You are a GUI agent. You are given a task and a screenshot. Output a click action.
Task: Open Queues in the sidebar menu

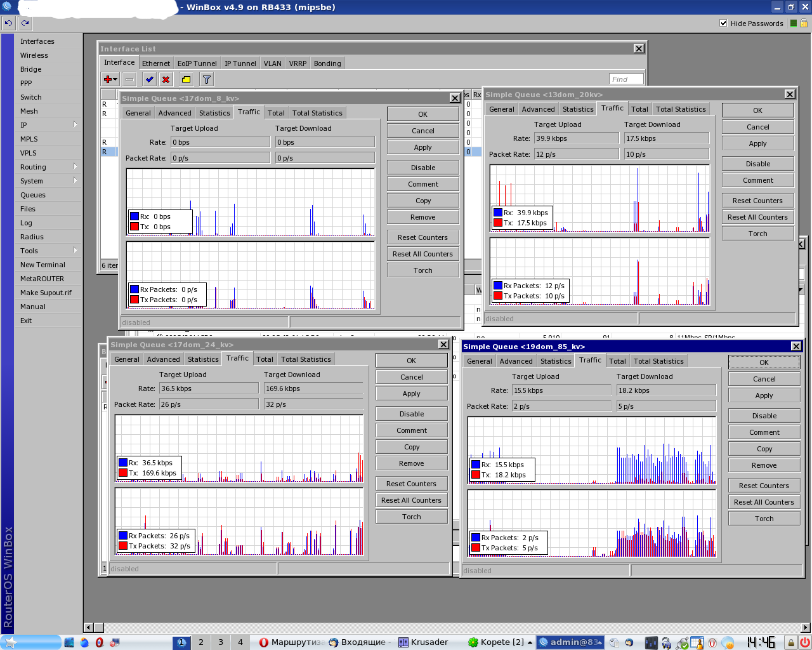click(33, 195)
